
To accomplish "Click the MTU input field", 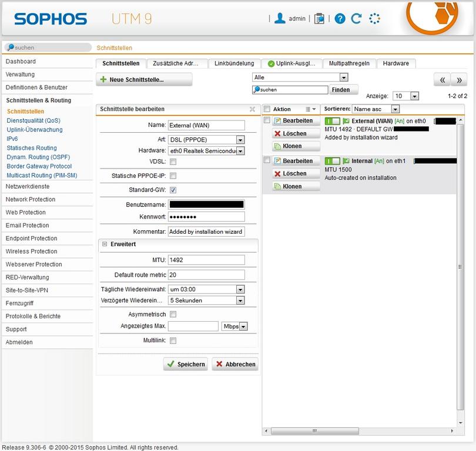I will click(x=206, y=260).
